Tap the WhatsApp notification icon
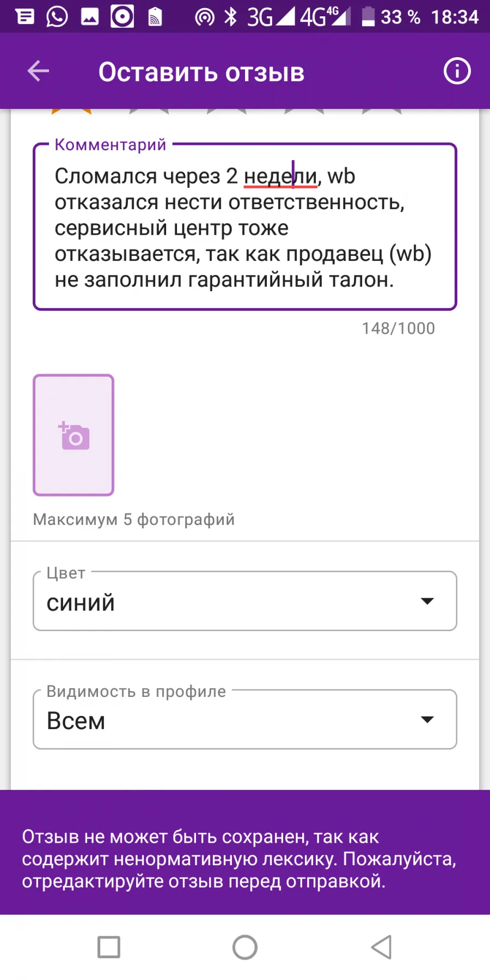490x980 pixels. click(57, 16)
